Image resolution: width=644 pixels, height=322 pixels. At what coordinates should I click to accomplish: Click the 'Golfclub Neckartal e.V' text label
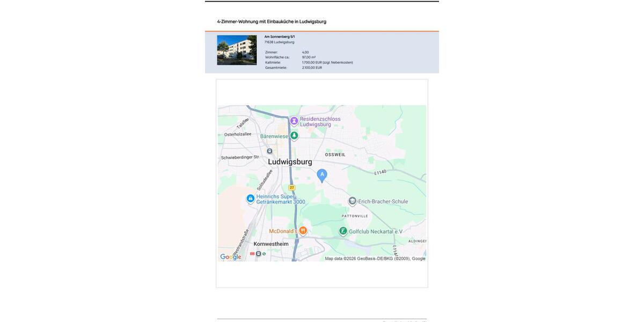[x=376, y=232]
